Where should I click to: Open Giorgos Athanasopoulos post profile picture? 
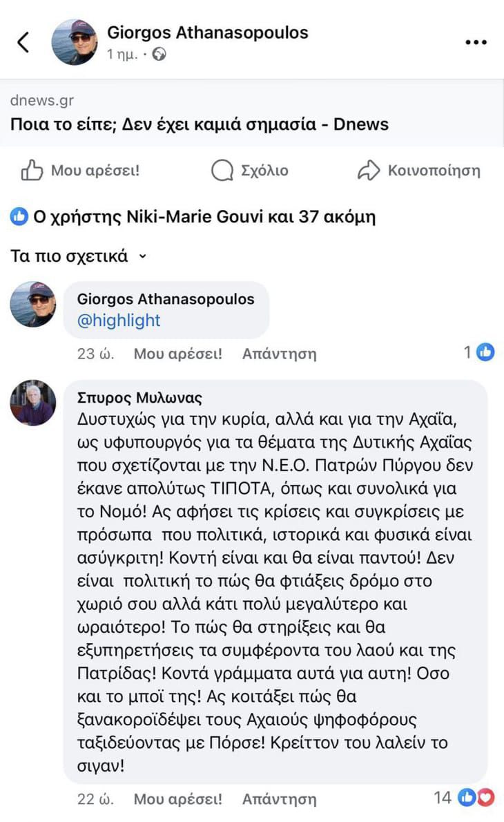(75, 42)
